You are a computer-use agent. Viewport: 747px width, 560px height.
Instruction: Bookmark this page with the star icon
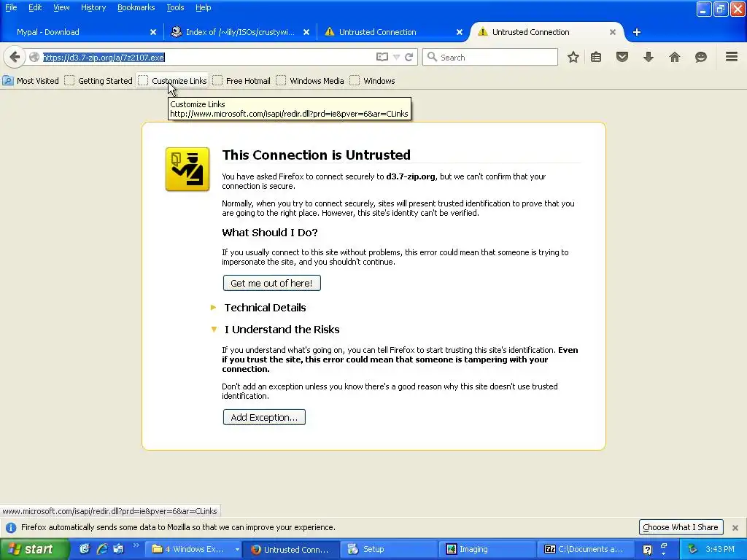pyautogui.click(x=573, y=57)
